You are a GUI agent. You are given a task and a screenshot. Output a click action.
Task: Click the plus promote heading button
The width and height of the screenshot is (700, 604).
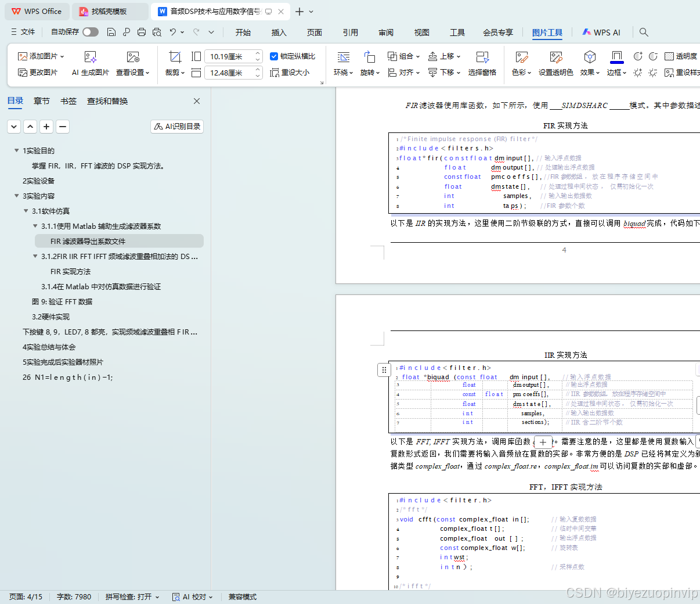click(46, 126)
